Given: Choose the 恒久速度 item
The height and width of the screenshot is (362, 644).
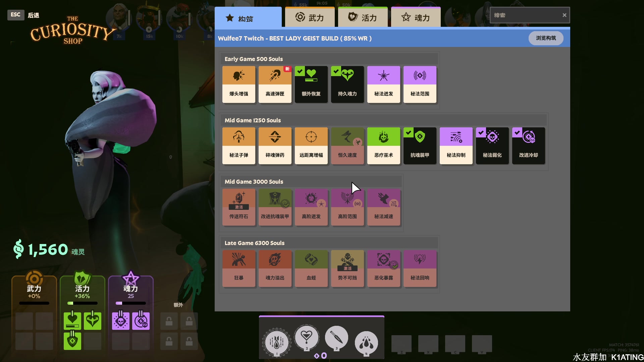Looking at the screenshot, I should 347,146.
